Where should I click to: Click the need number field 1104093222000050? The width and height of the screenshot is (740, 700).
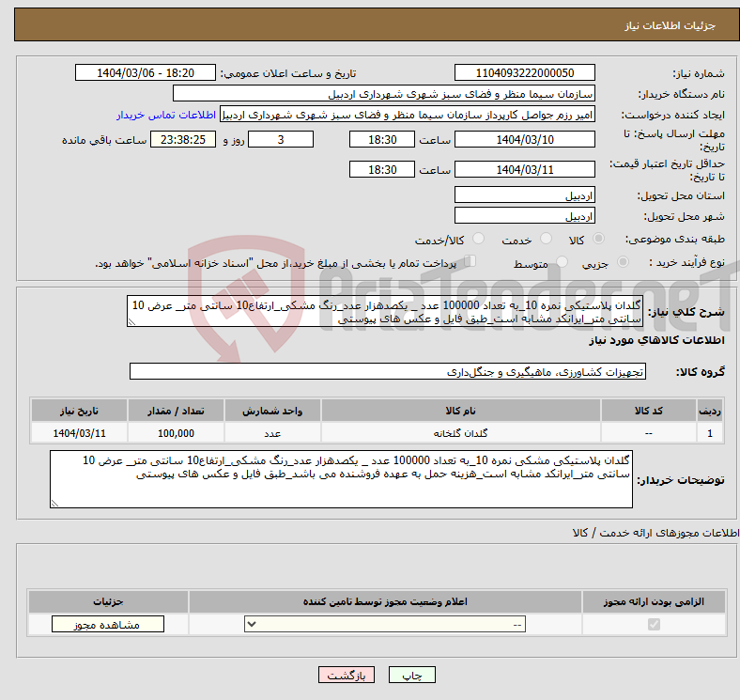tap(524, 72)
